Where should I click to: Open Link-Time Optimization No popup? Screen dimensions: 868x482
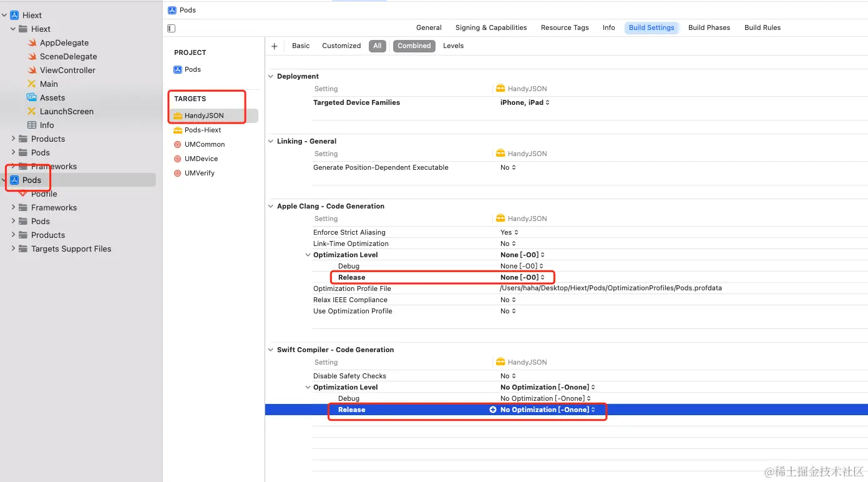[x=508, y=243]
